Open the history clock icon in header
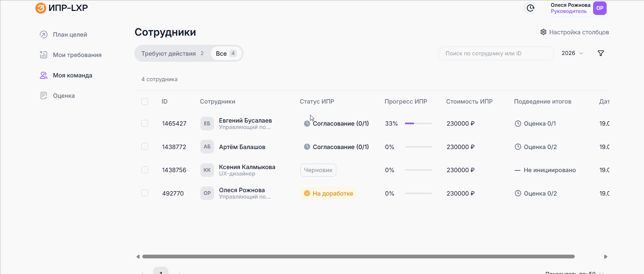 [x=530, y=8]
